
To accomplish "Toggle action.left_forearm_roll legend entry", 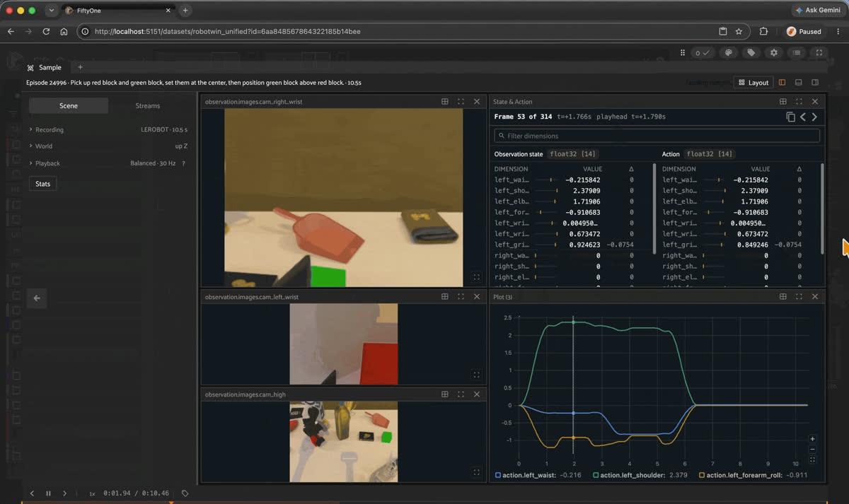I will pos(753,475).
